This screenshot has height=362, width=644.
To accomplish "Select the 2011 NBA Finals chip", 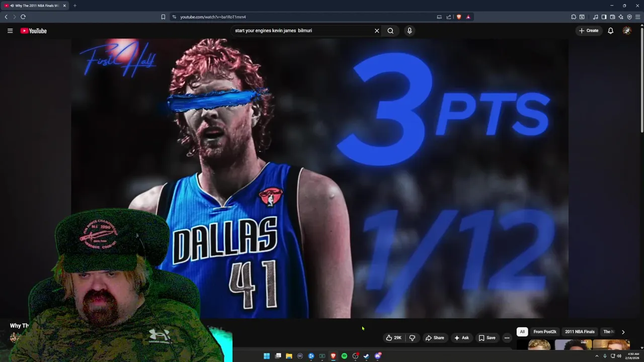I will tap(580, 332).
